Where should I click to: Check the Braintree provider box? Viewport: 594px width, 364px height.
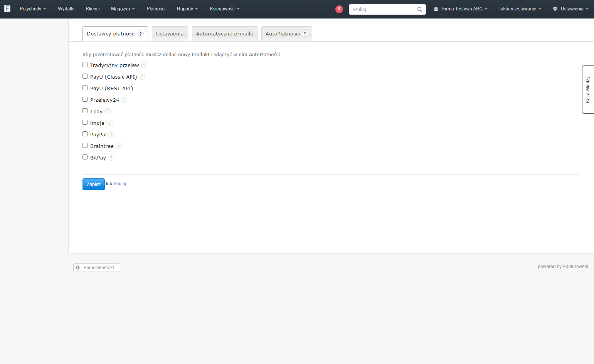85,146
